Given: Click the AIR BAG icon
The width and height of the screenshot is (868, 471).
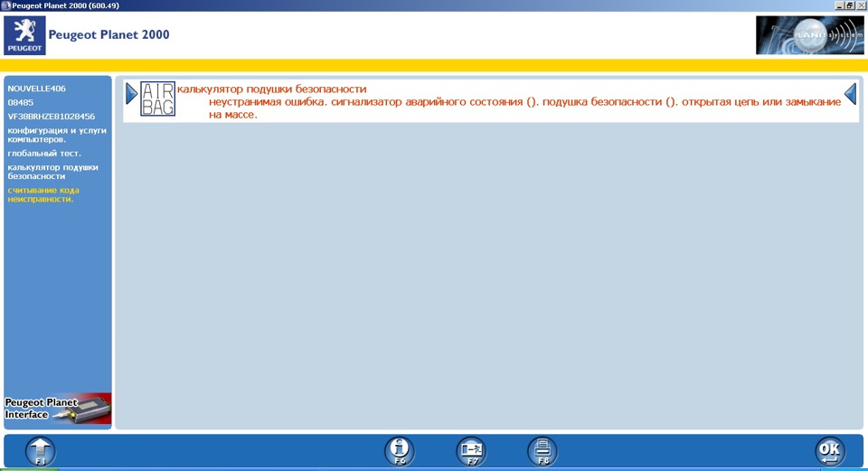Looking at the screenshot, I should [x=157, y=99].
